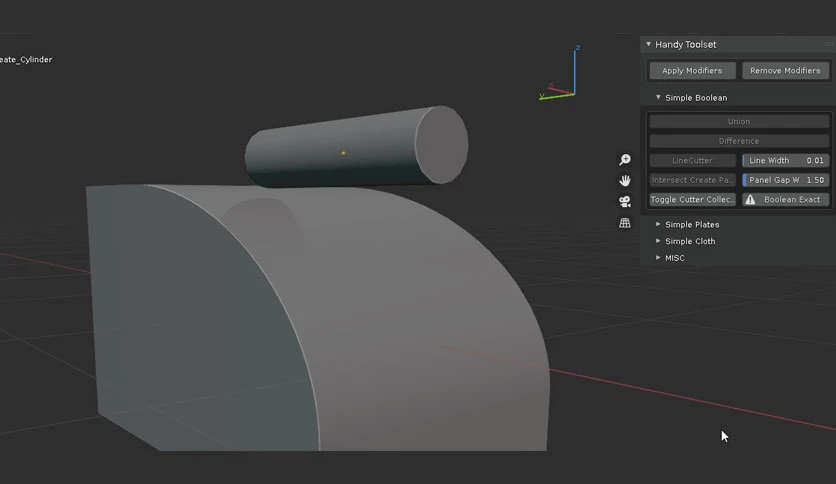Image resolution: width=836 pixels, height=484 pixels.
Task: Select the small cylinder object in viewport
Action: click(x=356, y=147)
